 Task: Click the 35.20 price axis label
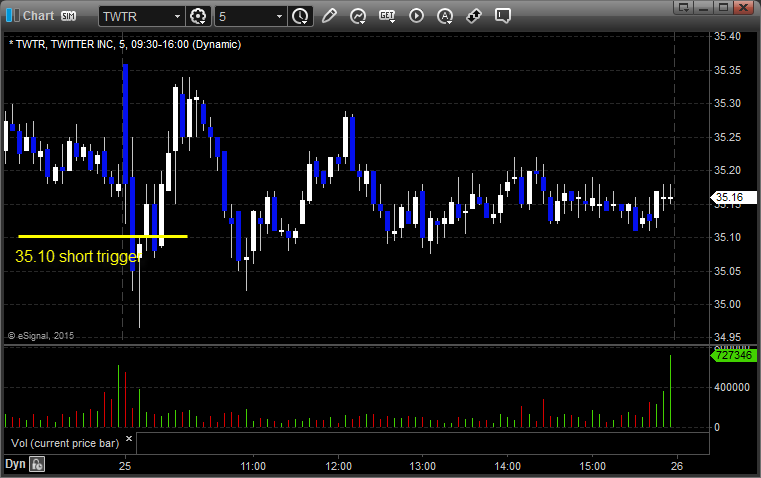tap(727, 170)
